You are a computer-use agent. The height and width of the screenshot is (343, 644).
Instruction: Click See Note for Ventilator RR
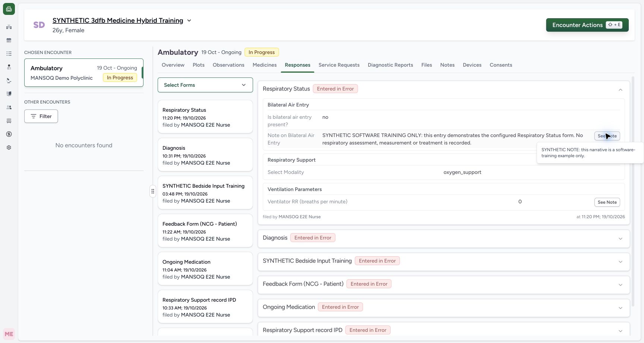pos(607,202)
